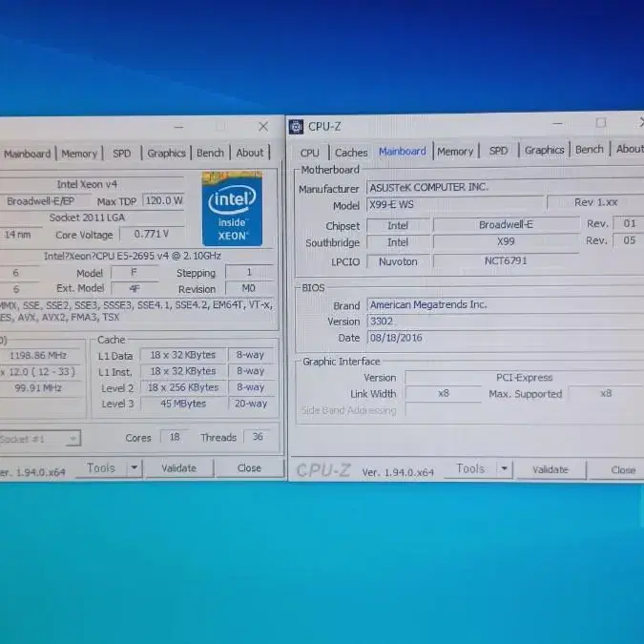Click BIOS brand American Megatrends Inc.
This screenshot has height=644, width=644.
pos(505,304)
